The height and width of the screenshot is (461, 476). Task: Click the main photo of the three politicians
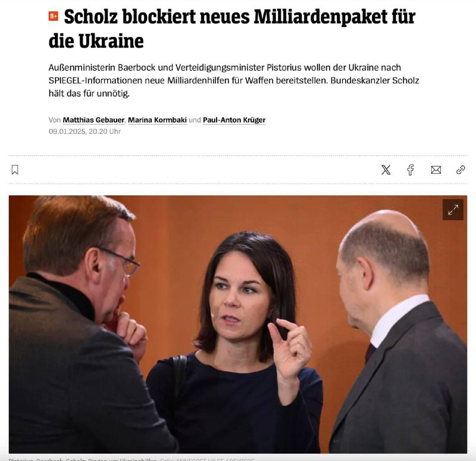pyautogui.click(x=237, y=324)
